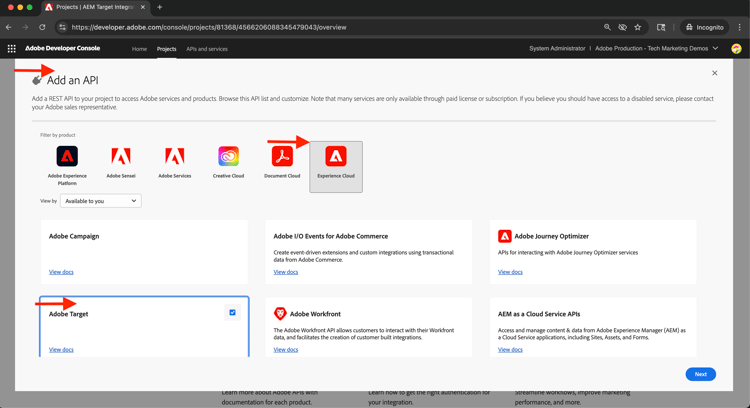Select the Adobe Experience Platform filter icon
Screen dimensions: 750x408
click(67, 157)
